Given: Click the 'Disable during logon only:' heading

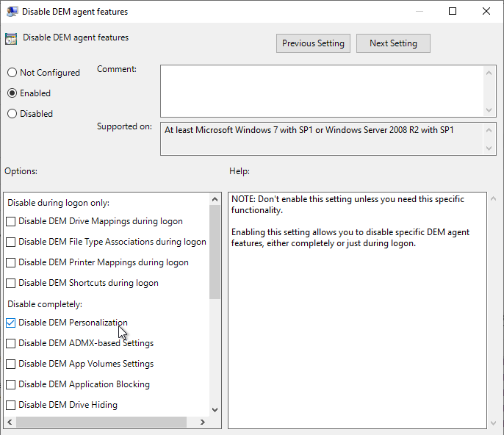Looking at the screenshot, I should point(59,203).
